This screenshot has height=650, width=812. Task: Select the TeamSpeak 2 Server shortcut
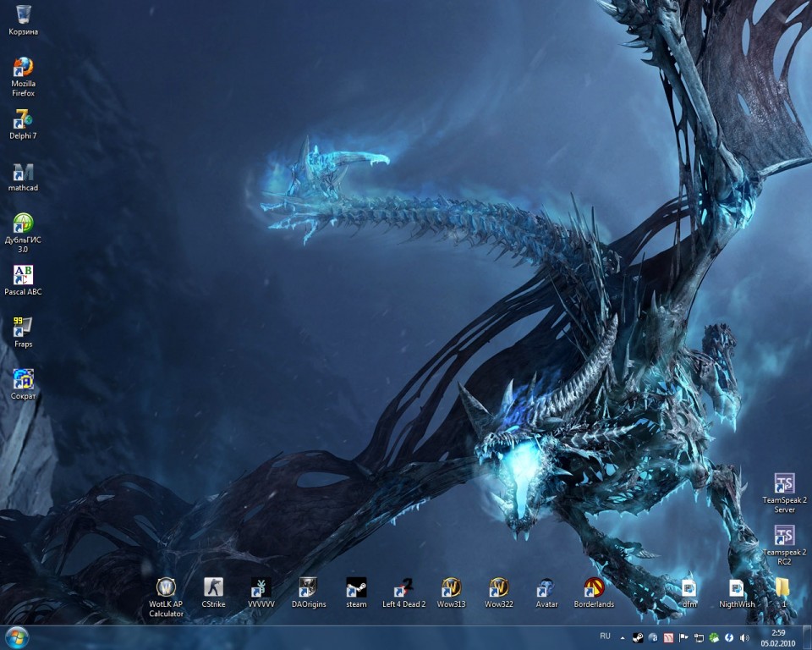(784, 493)
